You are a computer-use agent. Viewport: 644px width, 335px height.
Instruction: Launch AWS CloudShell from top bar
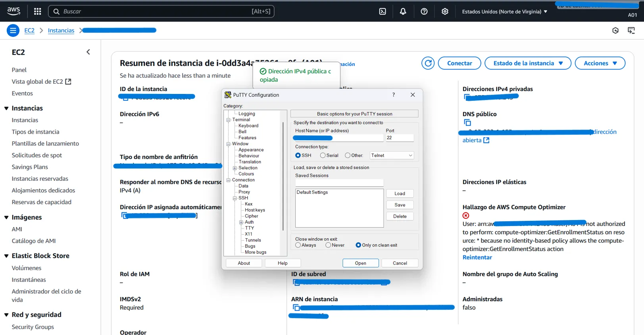383,11
